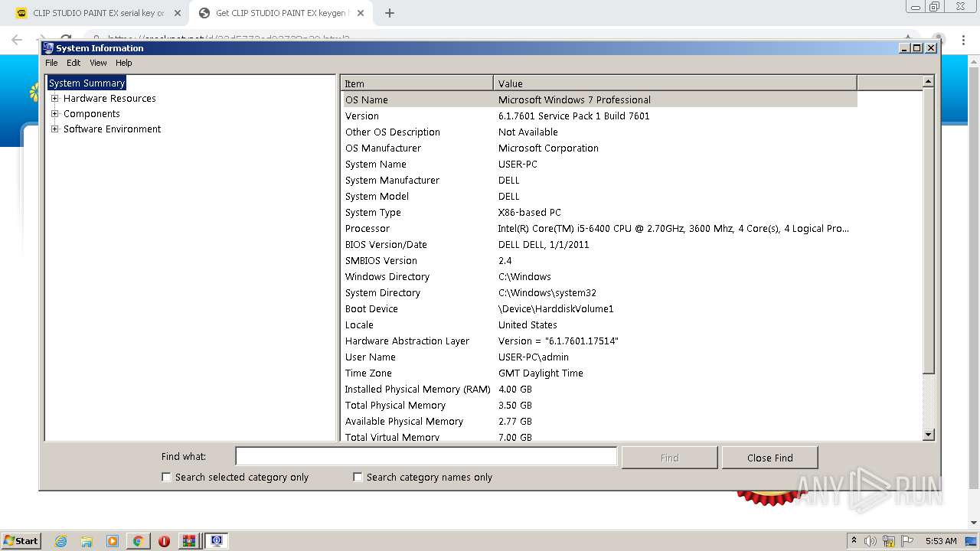Open Action Center flag tray icon
980x551 pixels.
[907, 541]
